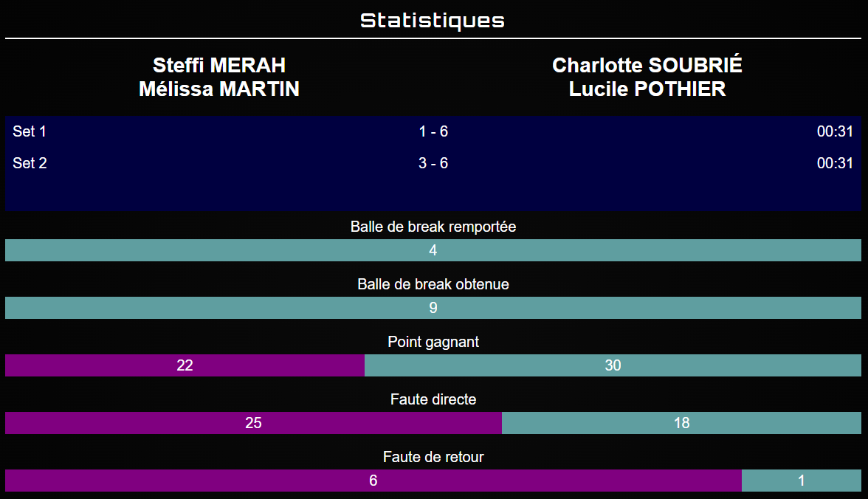Click the Set 1 duration 00:31
The height and width of the screenshot is (499, 868).
tap(835, 132)
